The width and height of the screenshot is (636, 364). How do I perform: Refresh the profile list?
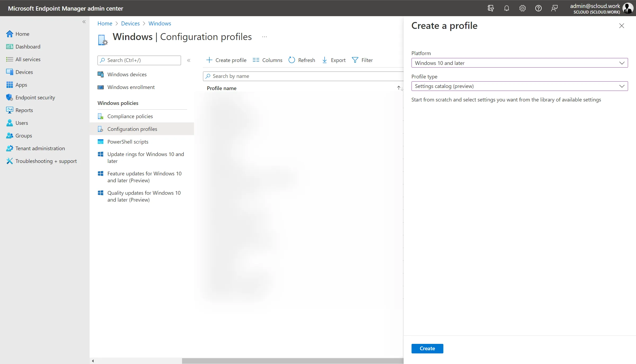tap(302, 60)
